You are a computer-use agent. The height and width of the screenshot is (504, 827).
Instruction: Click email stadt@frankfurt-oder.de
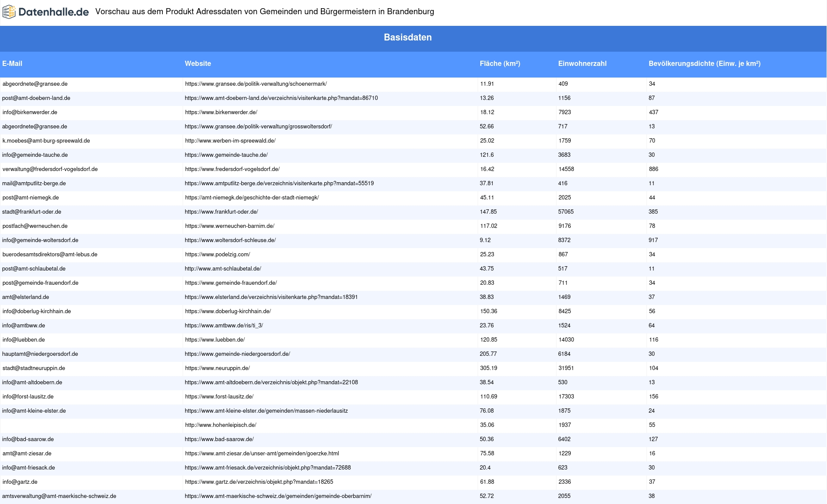(31, 212)
